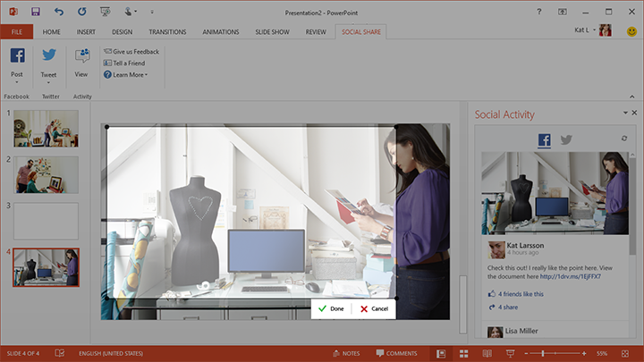
Task: Select slide 2 thumbnail
Action: pos(46,175)
